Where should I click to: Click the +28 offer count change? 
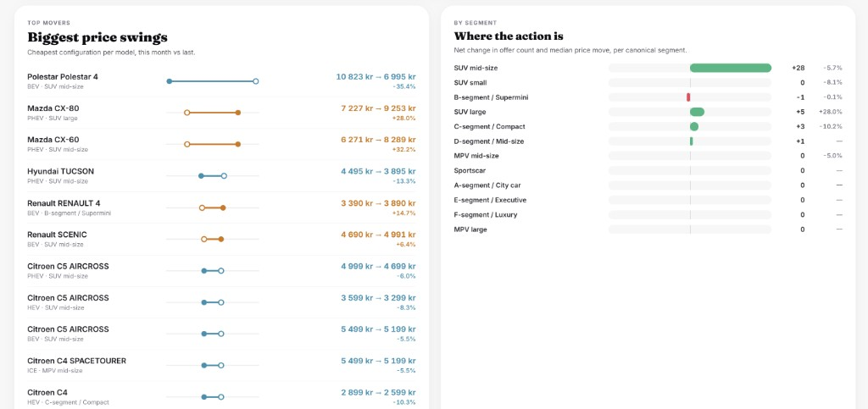click(798, 68)
